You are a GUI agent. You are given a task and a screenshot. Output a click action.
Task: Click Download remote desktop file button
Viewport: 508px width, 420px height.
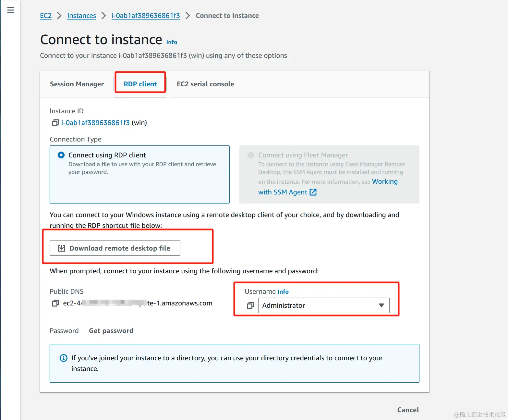(115, 248)
